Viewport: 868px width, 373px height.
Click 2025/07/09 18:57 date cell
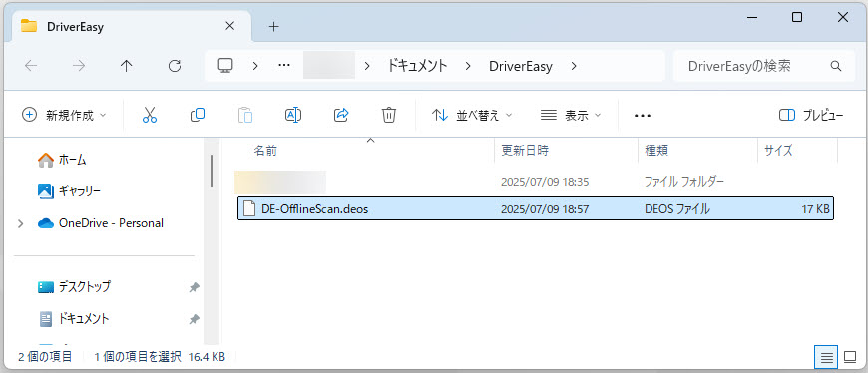(544, 209)
